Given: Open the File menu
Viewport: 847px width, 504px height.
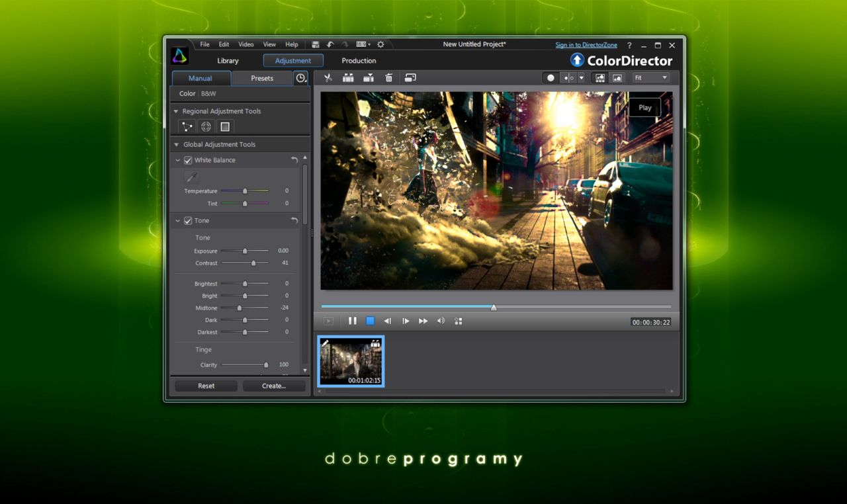Looking at the screenshot, I should tap(205, 44).
